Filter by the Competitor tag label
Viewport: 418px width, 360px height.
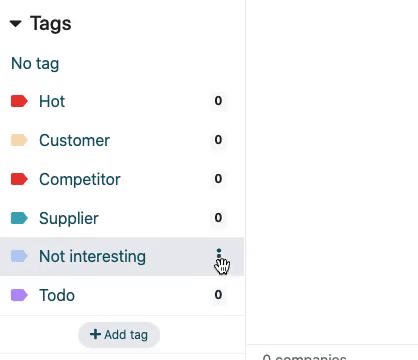coord(80,179)
